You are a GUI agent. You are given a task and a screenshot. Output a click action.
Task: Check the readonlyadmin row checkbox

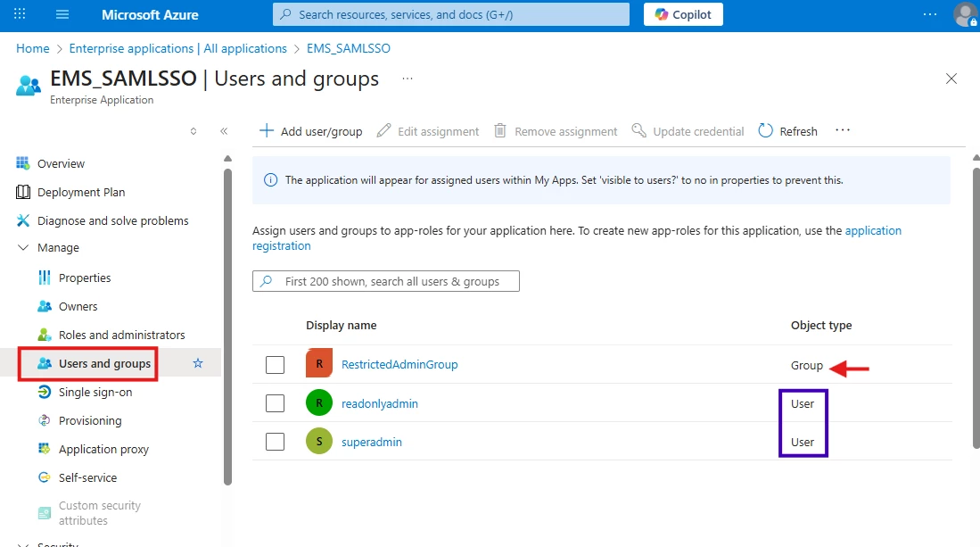pyautogui.click(x=275, y=403)
